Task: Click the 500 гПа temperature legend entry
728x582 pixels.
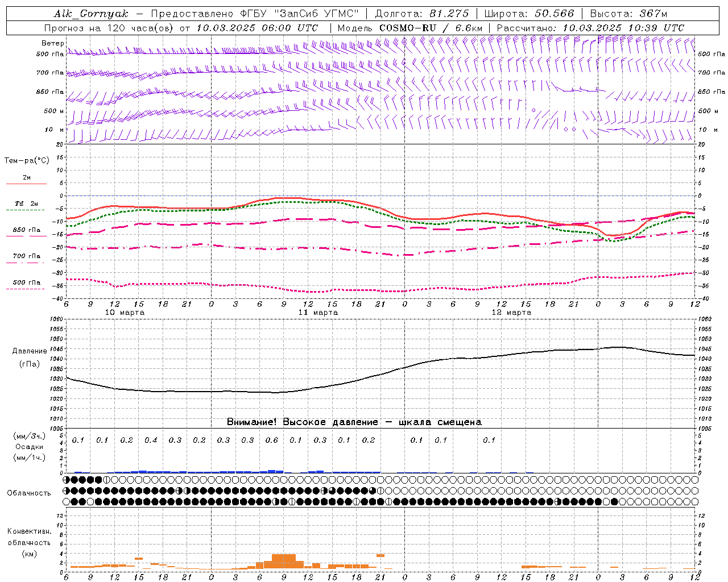Action: pos(26,284)
